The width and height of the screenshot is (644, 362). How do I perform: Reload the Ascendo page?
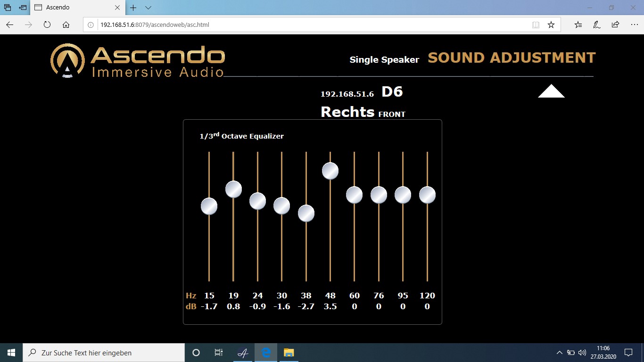[47, 25]
